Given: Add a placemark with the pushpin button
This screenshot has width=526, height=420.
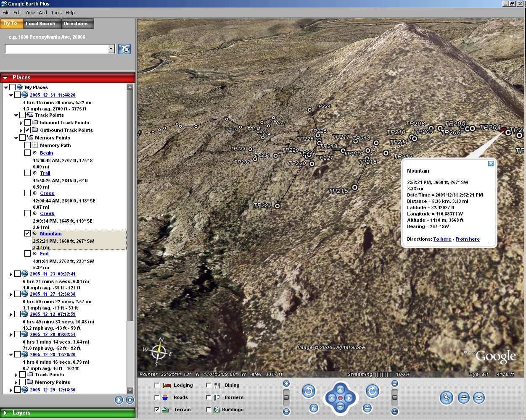Looking at the screenshot, I should click(447, 397).
